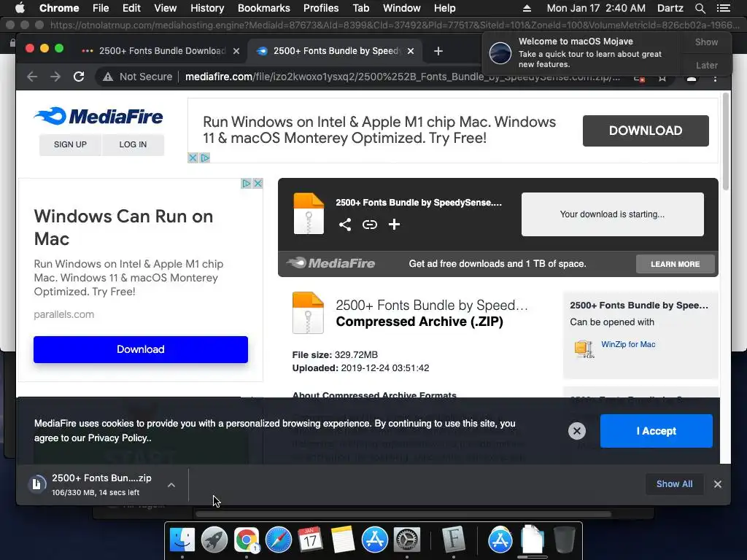Viewport: 747px width, 560px height.
Task: Click the dark DOWNLOAD banner ad button
Action: point(646,131)
